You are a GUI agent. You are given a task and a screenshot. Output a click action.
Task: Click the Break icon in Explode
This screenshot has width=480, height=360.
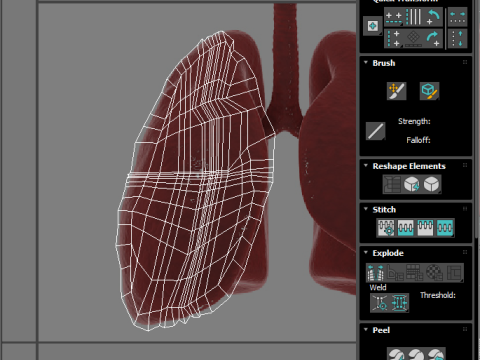[x=376, y=273]
